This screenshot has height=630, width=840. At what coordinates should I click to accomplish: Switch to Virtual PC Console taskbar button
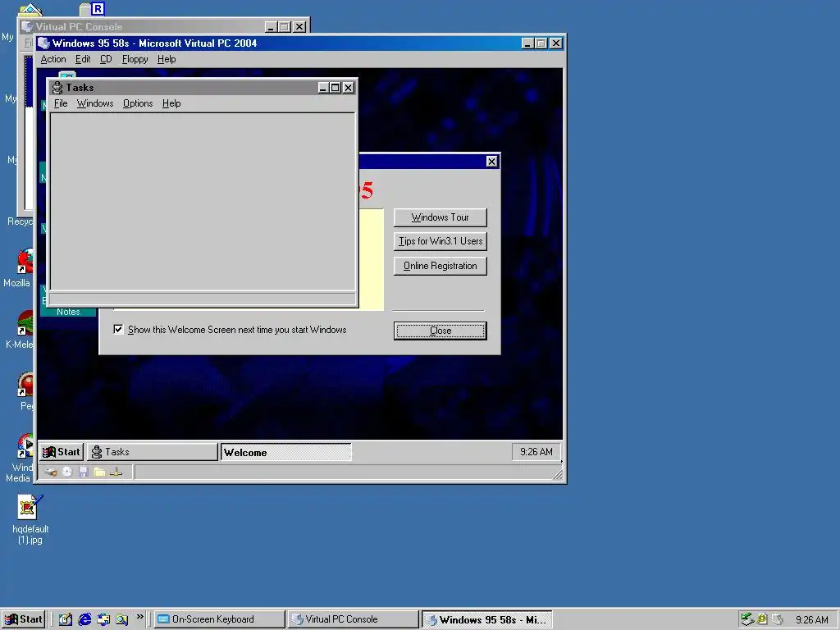tap(353, 619)
